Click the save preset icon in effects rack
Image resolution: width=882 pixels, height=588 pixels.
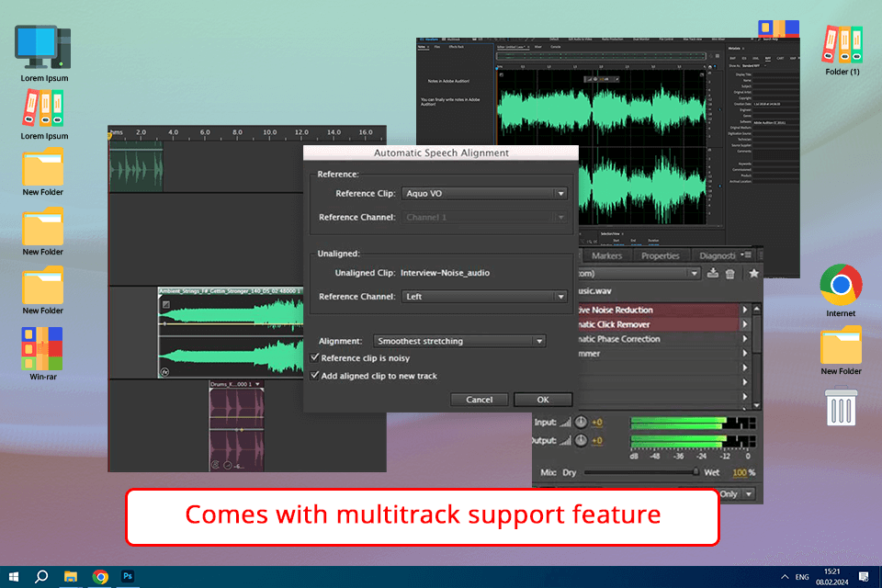pyautogui.click(x=713, y=274)
